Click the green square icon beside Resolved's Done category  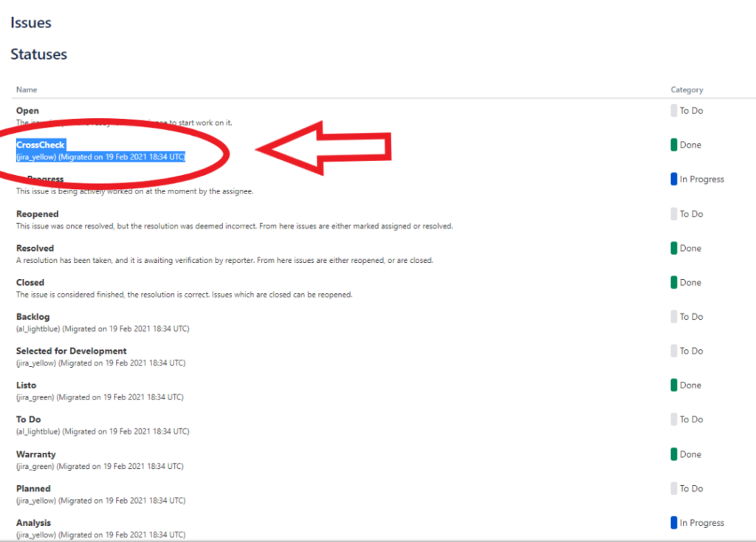[x=675, y=248]
